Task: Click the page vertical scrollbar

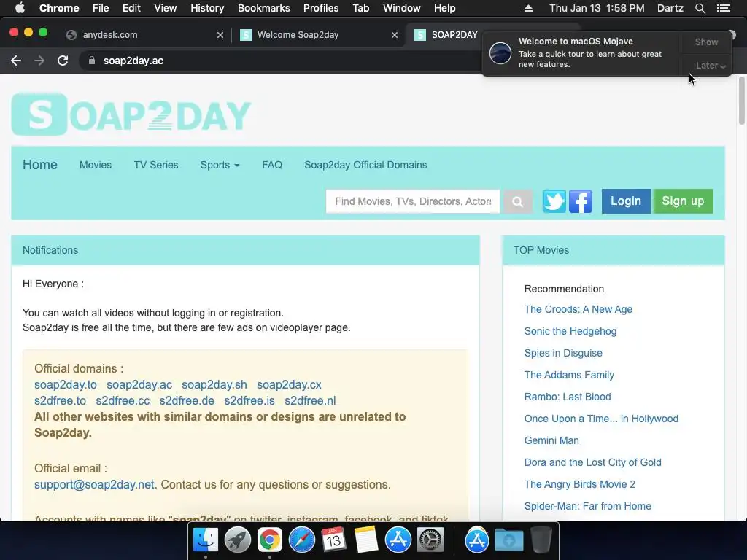Action: point(741,101)
